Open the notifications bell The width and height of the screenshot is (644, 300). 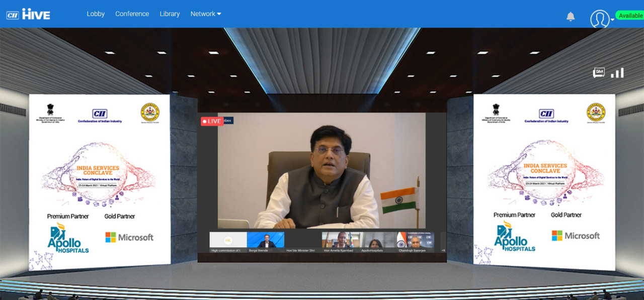(x=570, y=17)
